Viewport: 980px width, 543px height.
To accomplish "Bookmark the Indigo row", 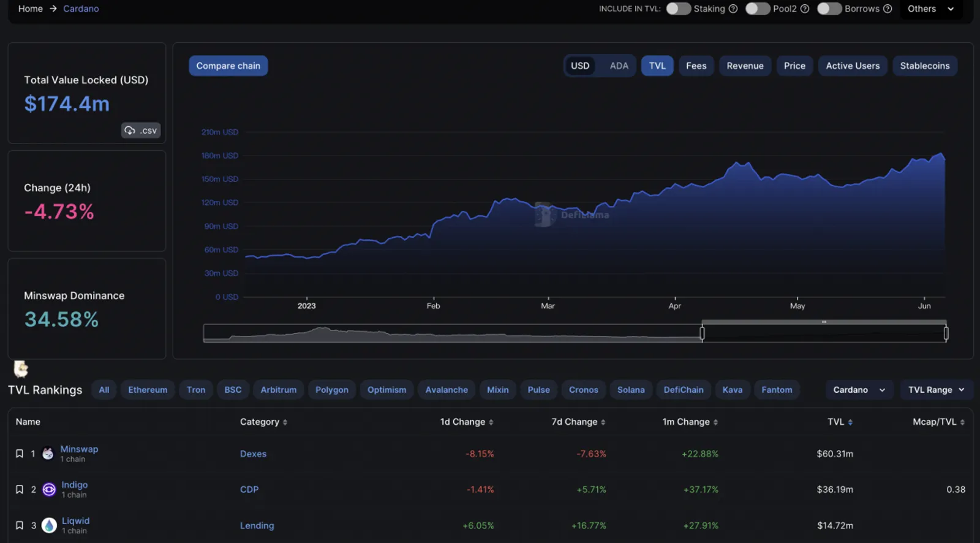I will point(20,489).
